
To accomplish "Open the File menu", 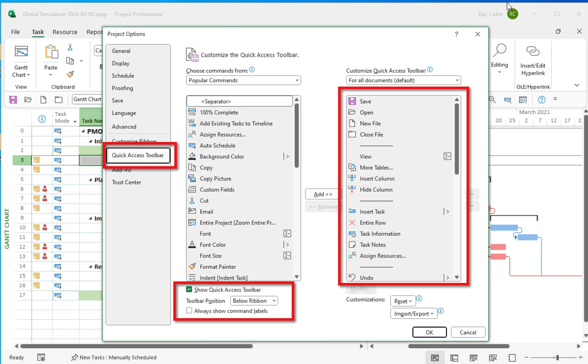I will (15, 32).
